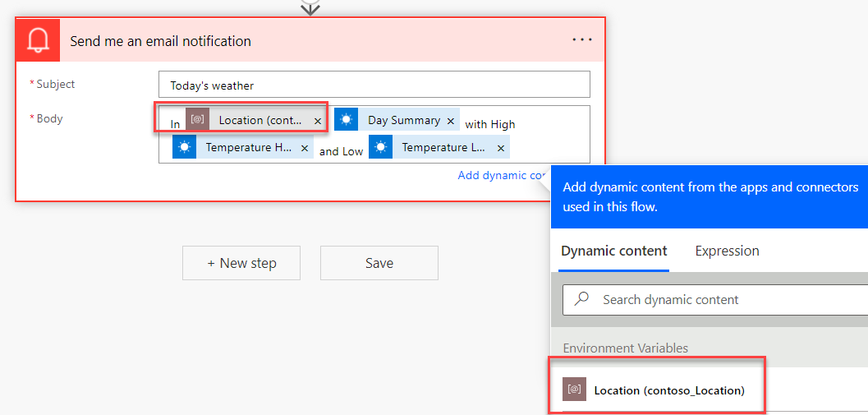Remove the Temperature Low token
868x415 pixels.
point(500,148)
